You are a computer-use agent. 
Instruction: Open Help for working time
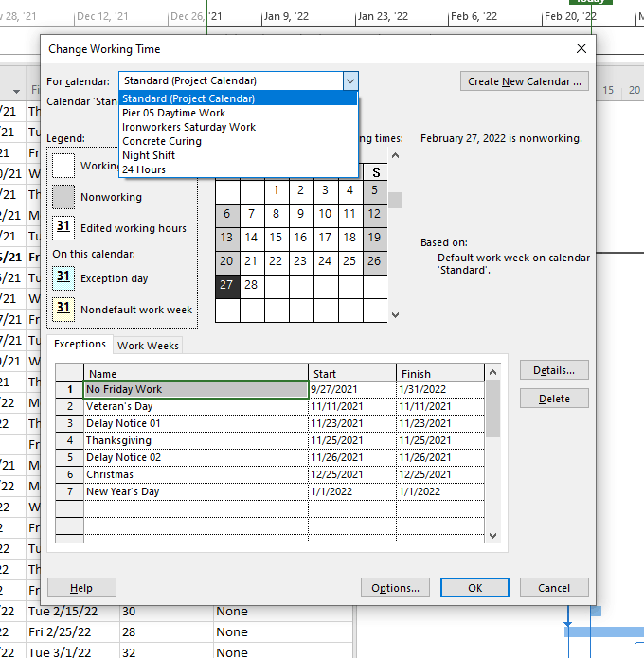point(81,588)
